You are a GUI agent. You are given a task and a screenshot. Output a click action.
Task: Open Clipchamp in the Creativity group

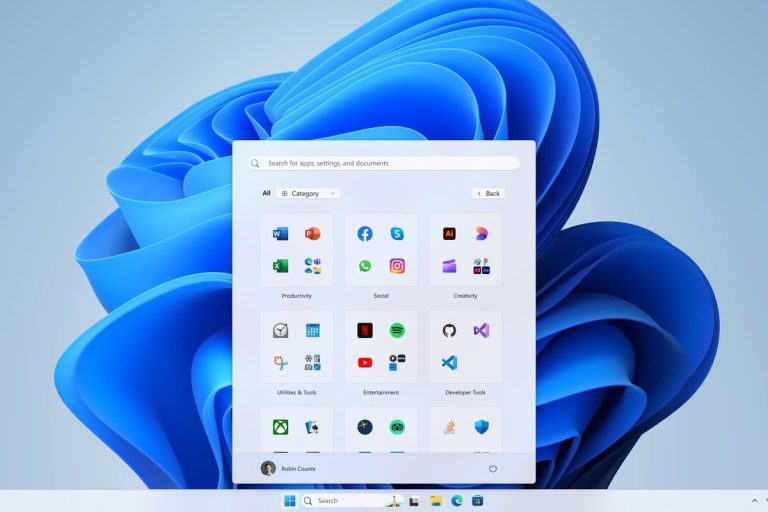449,266
